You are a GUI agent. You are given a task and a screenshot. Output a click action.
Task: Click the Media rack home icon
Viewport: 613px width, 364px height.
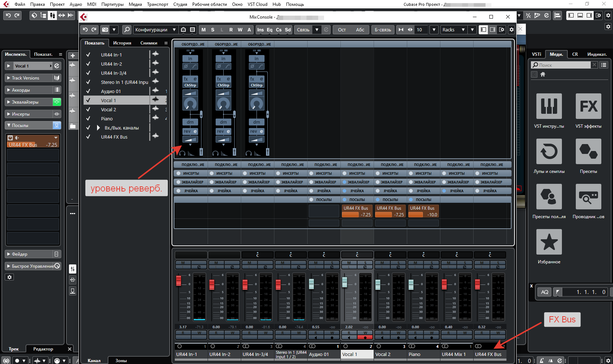[x=543, y=74]
